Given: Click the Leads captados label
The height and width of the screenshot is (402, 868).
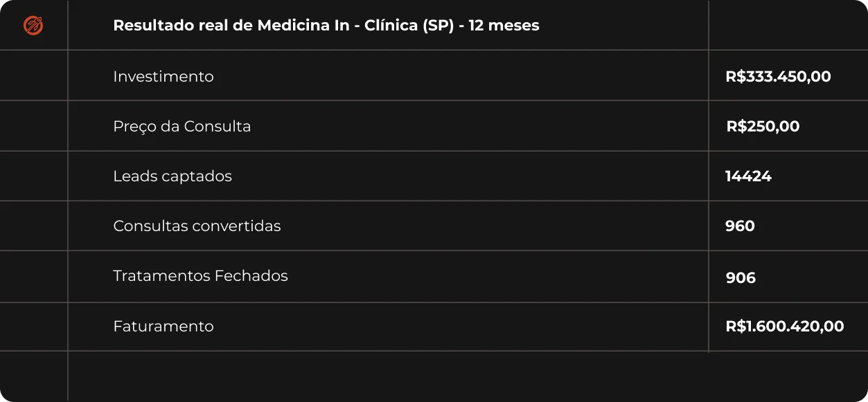Looking at the screenshot, I should (172, 176).
